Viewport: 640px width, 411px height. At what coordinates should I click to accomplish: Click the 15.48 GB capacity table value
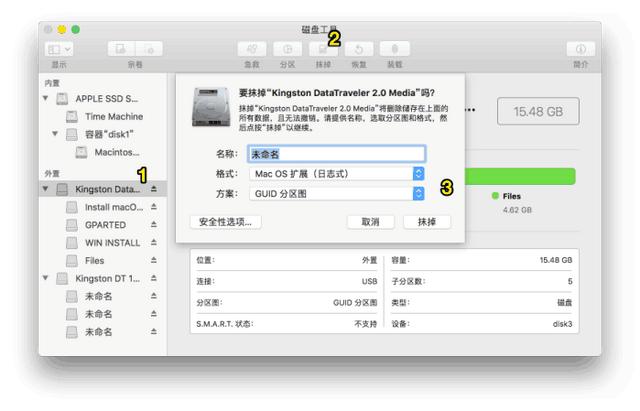(556, 260)
